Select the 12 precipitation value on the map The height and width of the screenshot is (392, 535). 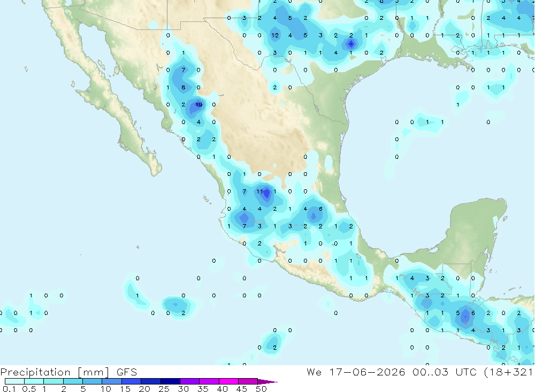coord(275,35)
